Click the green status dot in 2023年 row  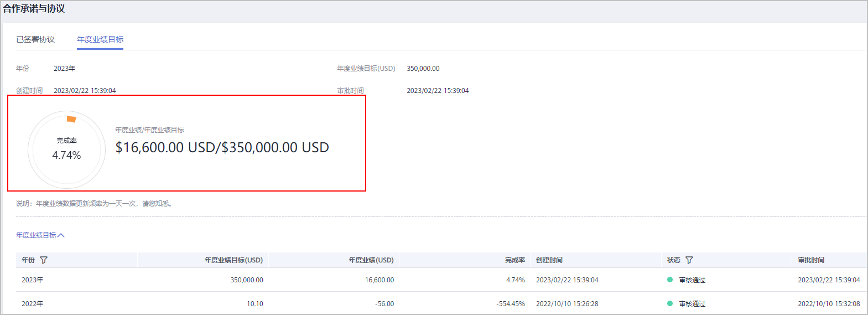pos(670,280)
